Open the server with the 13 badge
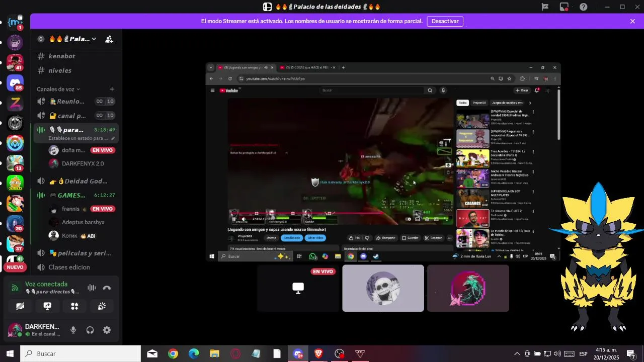This screenshot has height=362, width=644. pyautogui.click(x=15, y=163)
